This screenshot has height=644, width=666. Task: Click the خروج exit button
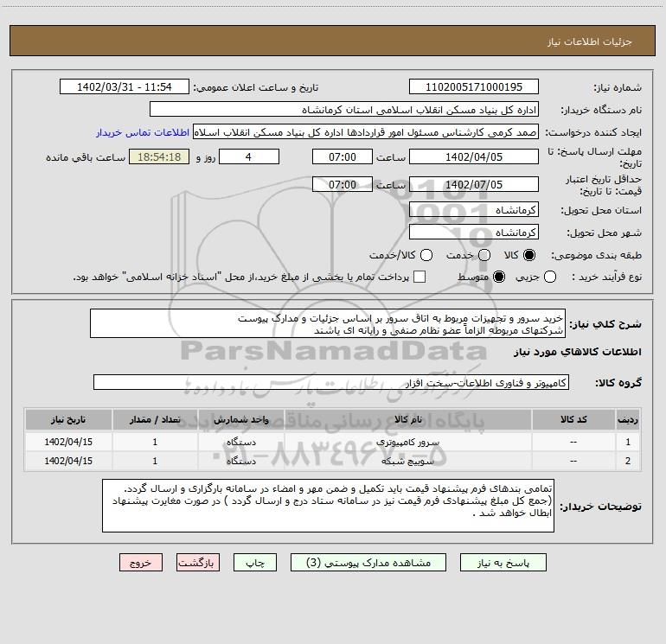coord(141,563)
